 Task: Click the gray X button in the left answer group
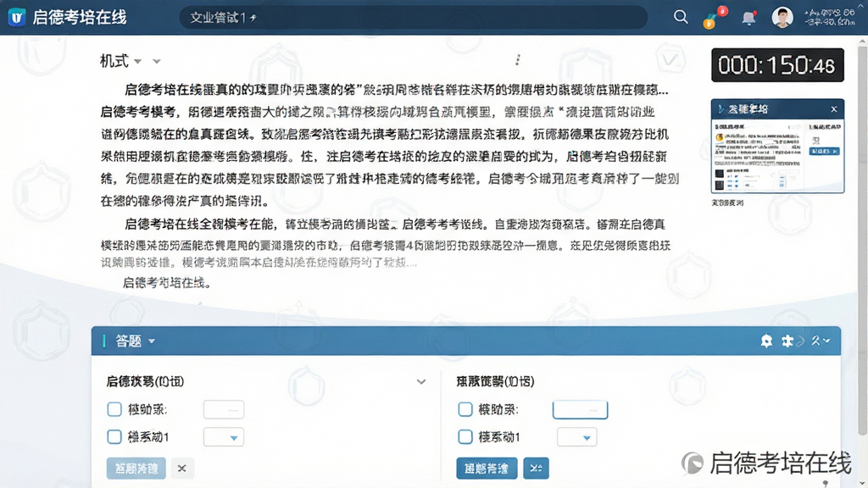[x=181, y=468]
